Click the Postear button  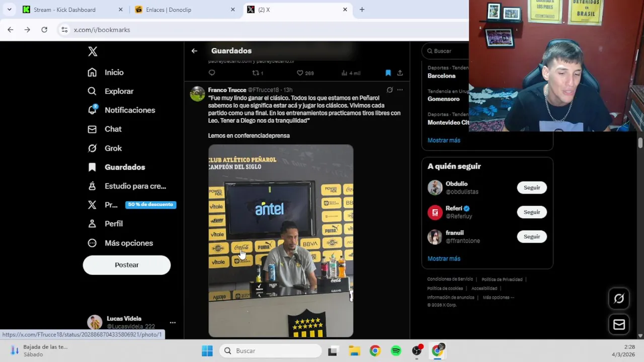[x=127, y=265]
